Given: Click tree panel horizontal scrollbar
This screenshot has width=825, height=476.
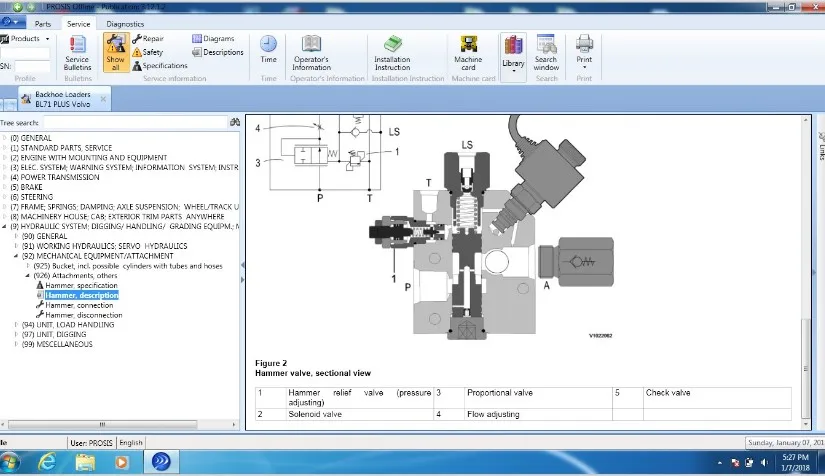Looking at the screenshot, I should coord(103,424).
